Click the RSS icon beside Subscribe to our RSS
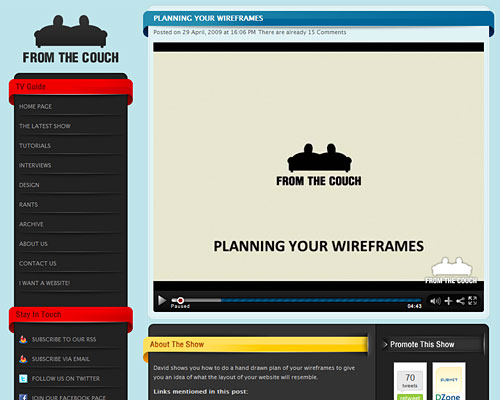Viewport: 500px width, 400px height. point(23,339)
